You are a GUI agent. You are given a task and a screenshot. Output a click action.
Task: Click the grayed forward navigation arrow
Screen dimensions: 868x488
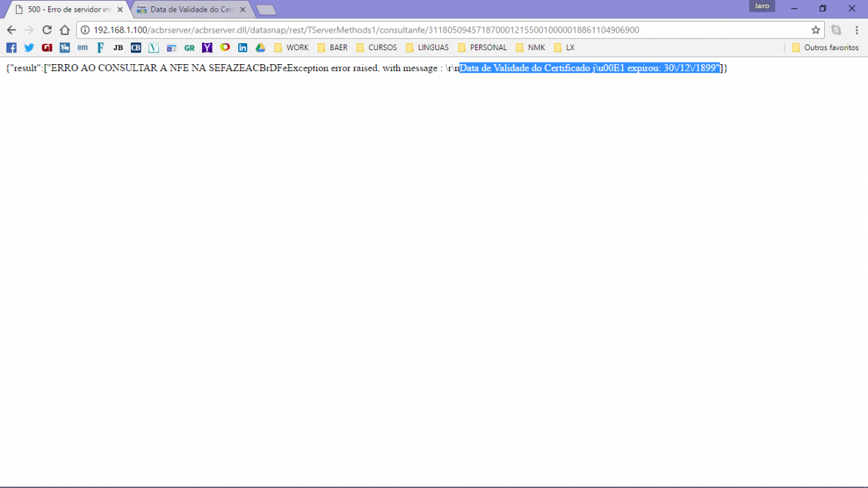(29, 30)
